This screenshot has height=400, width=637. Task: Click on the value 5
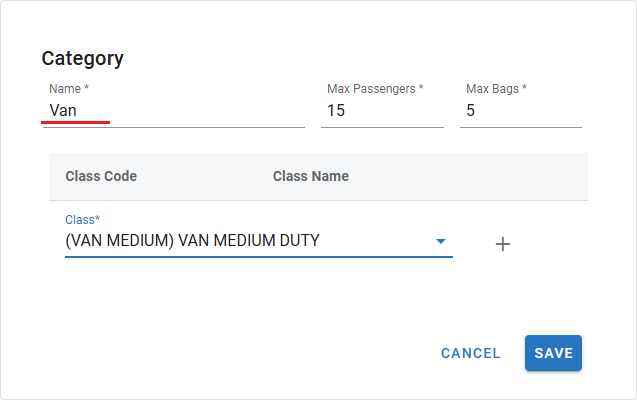tap(471, 111)
